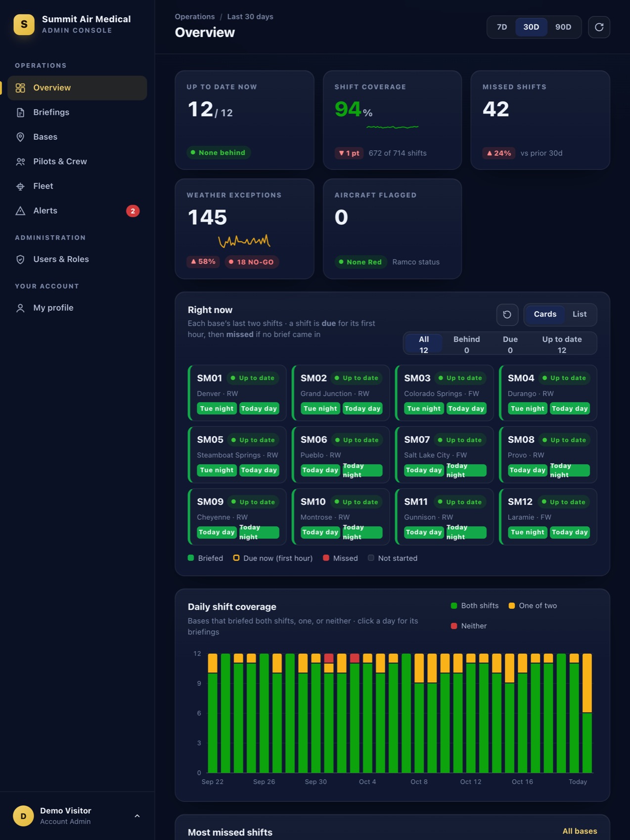Screen dimensions: 630x840
Task: Click the Overview grid icon in sidebar
Action: pyautogui.click(x=20, y=88)
